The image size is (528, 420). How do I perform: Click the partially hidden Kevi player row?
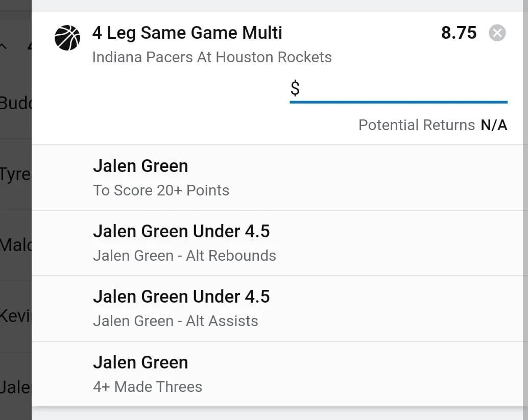pyautogui.click(x=15, y=315)
